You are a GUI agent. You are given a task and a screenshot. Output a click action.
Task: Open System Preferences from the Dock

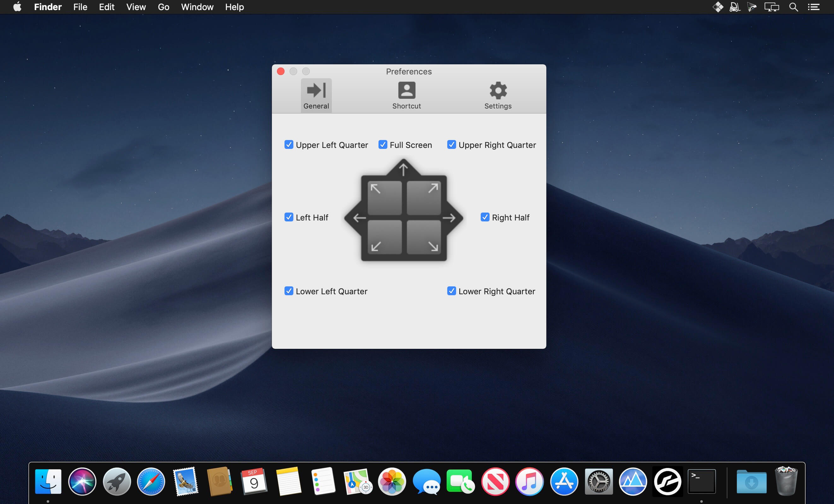click(x=599, y=482)
